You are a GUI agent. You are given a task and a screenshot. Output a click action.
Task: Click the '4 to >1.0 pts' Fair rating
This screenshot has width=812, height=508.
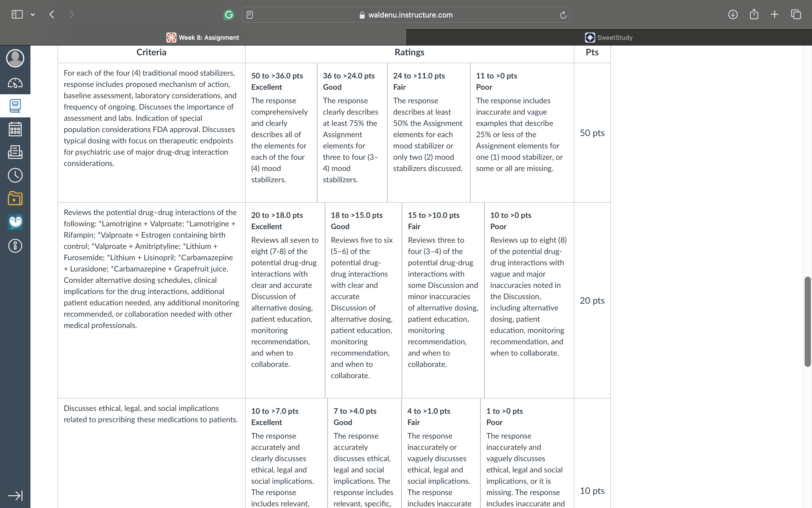click(441, 453)
